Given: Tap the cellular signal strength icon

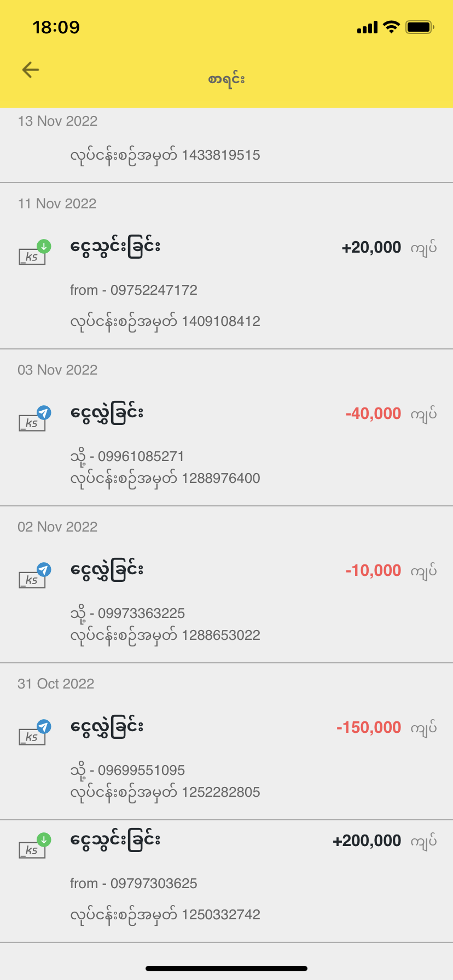Looking at the screenshot, I should (367, 27).
